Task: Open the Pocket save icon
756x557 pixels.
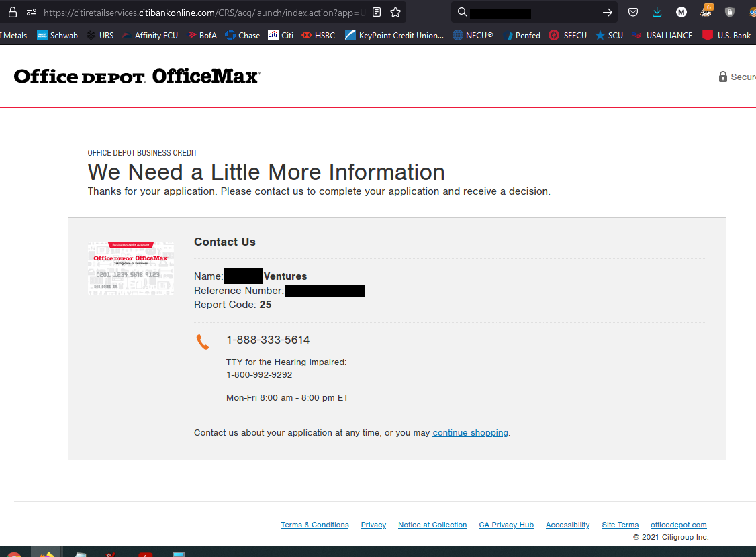Action: pyautogui.click(x=633, y=12)
